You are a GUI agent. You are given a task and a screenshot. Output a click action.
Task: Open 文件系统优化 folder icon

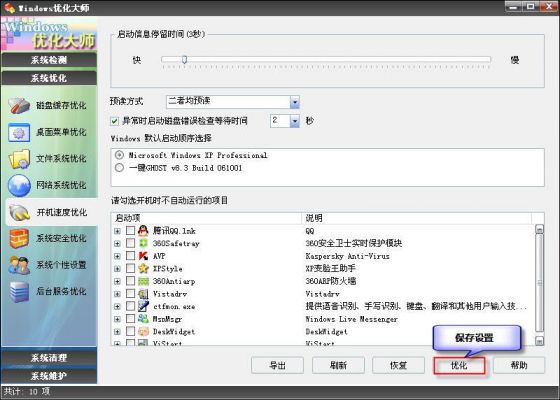click(19, 159)
